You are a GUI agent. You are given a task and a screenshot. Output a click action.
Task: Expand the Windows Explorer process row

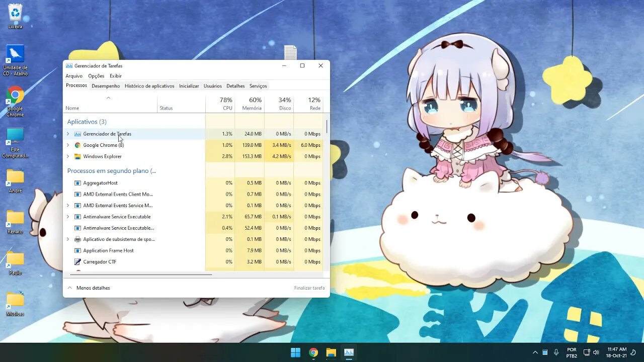(68, 156)
